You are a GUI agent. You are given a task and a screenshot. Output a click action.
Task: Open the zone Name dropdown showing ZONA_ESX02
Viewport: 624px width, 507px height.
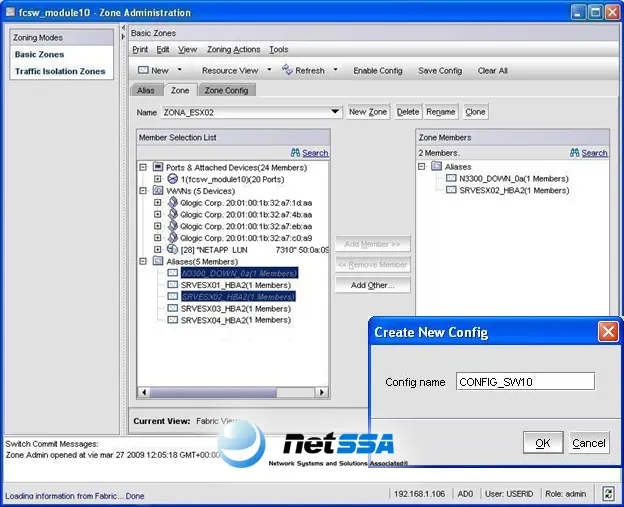tap(335, 112)
